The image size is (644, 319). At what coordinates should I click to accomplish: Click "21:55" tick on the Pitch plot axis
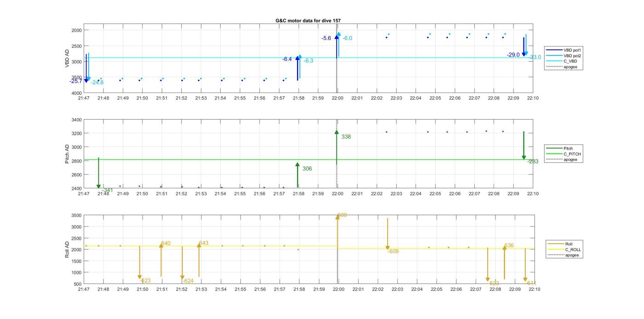[x=240, y=194]
